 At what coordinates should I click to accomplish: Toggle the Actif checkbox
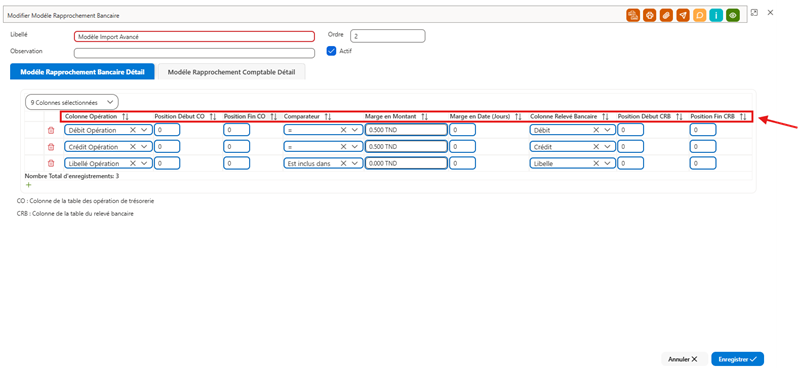(x=331, y=51)
